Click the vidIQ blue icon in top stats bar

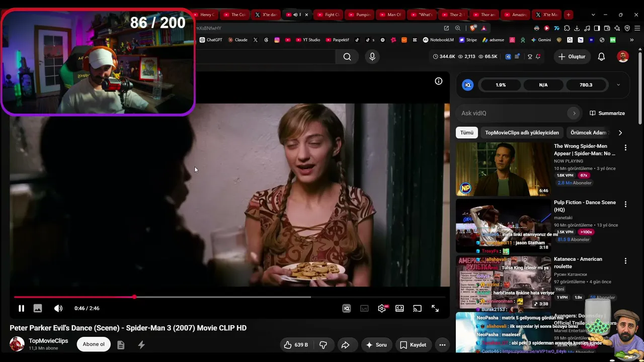[508, 57]
